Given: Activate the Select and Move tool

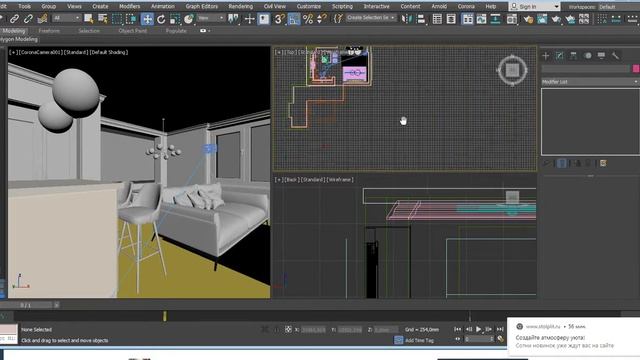Looking at the screenshot, I should coord(147,19).
